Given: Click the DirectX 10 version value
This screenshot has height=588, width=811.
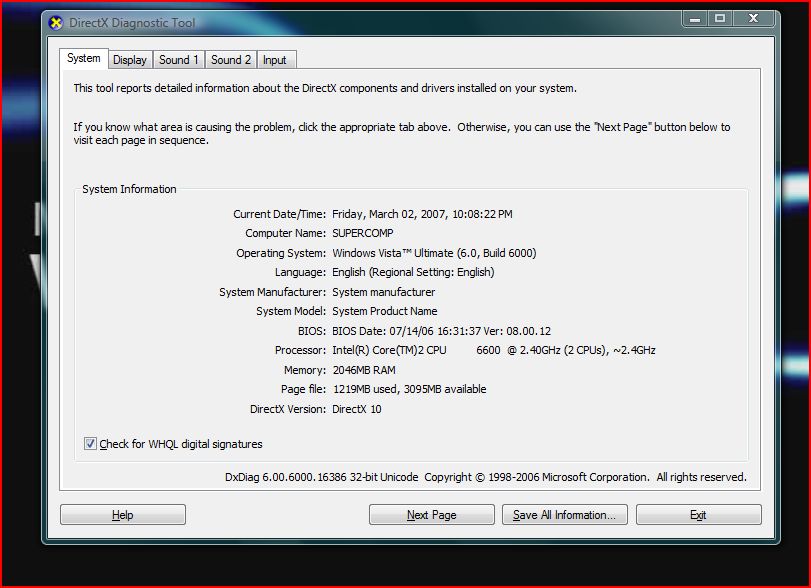Looking at the screenshot, I should 356,409.
